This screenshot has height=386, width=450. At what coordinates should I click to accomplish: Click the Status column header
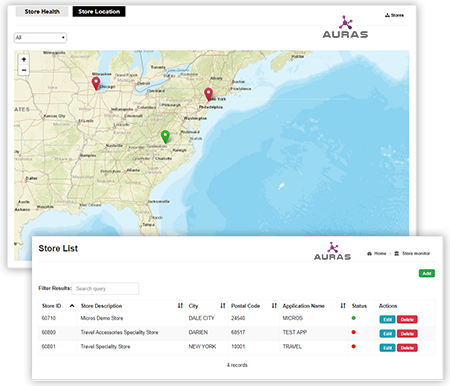(x=359, y=306)
